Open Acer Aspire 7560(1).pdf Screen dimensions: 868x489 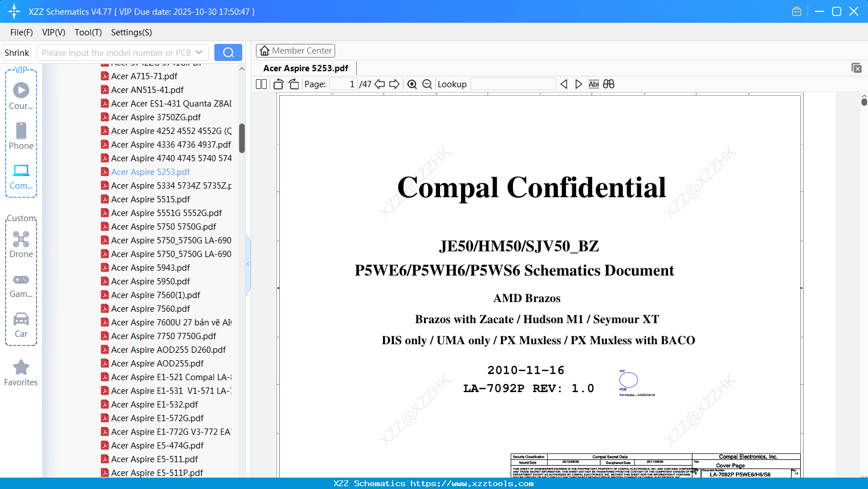[156, 295]
